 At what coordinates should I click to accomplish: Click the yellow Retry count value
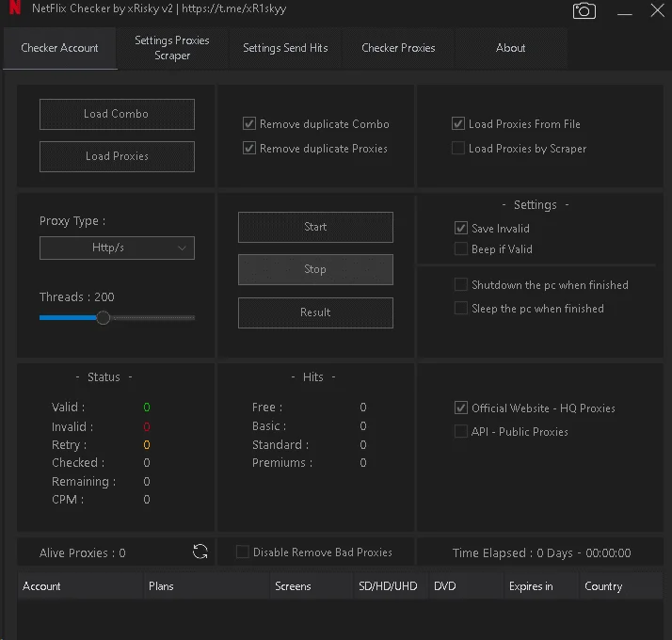[x=147, y=445]
